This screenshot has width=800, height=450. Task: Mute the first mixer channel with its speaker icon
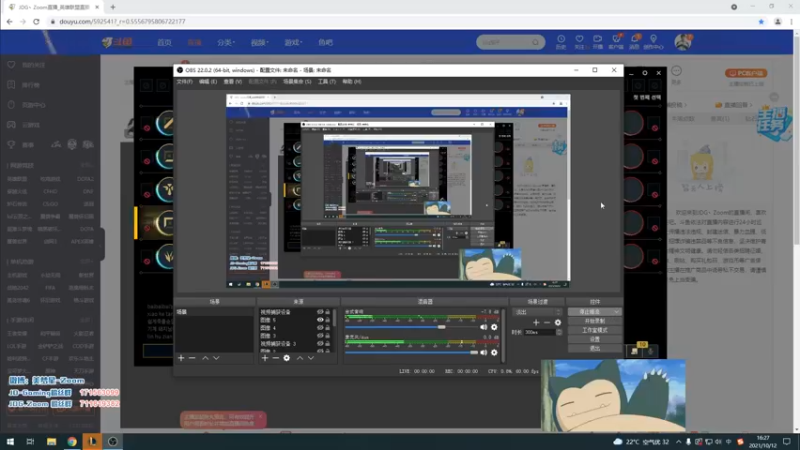(x=483, y=327)
